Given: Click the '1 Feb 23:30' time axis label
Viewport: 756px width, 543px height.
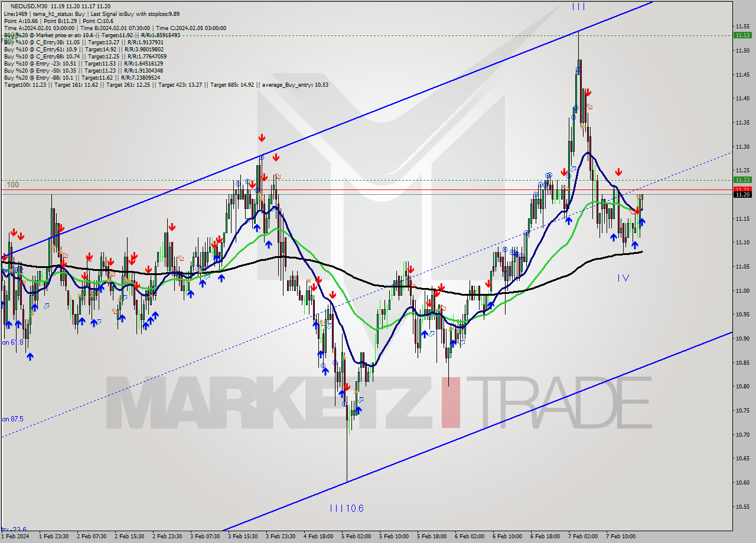Looking at the screenshot, I should pyautogui.click(x=53, y=537).
